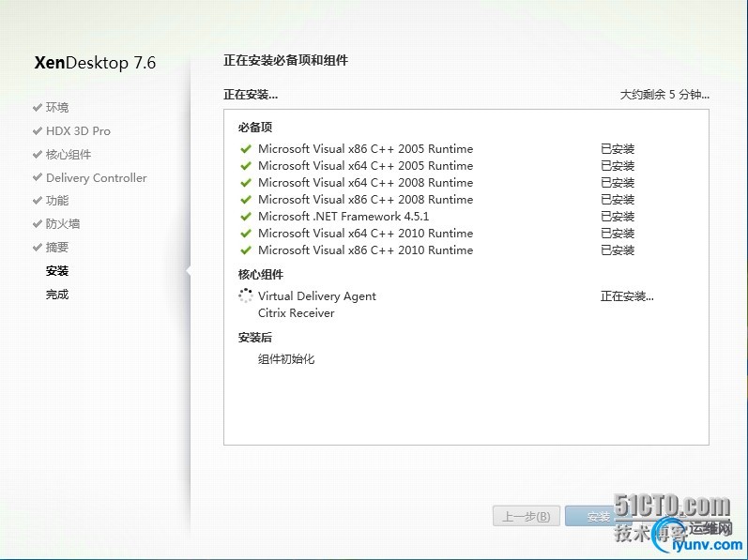Image resolution: width=748 pixels, height=560 pixels.
Task: Click the '安装后' section heading
Action: [255, 338]
